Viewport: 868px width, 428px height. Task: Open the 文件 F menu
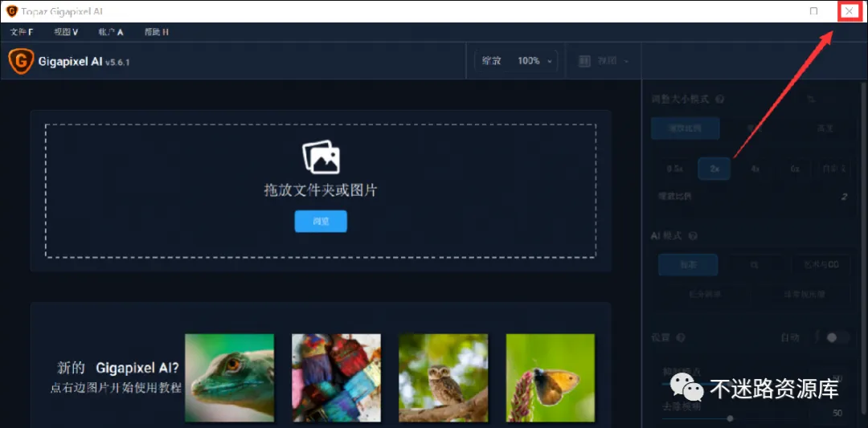[x=22, y=32]
